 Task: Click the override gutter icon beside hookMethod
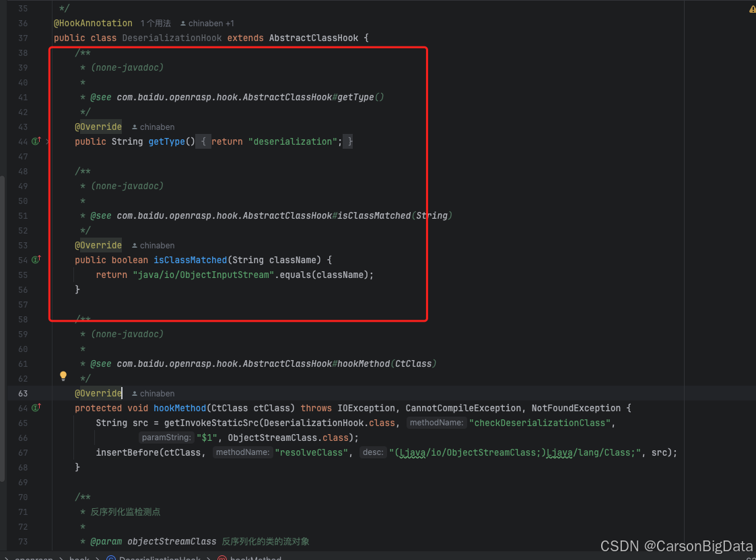click(x=36, y=408)
